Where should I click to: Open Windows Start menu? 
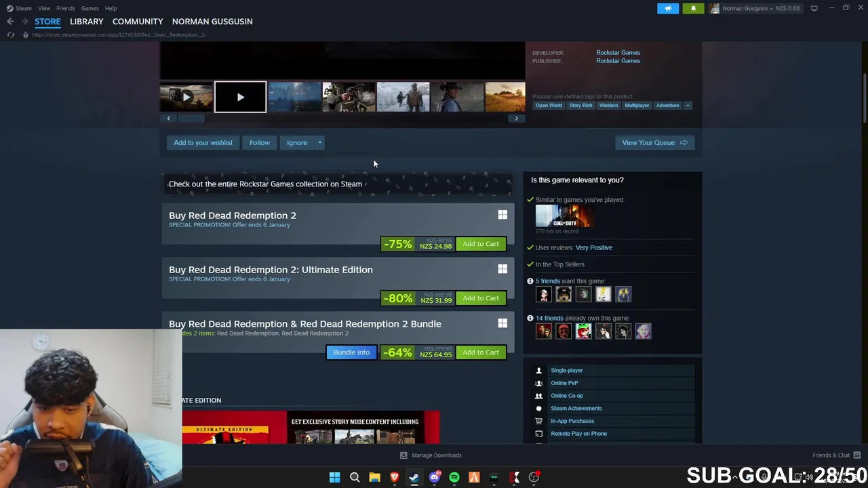click(334, 477)
